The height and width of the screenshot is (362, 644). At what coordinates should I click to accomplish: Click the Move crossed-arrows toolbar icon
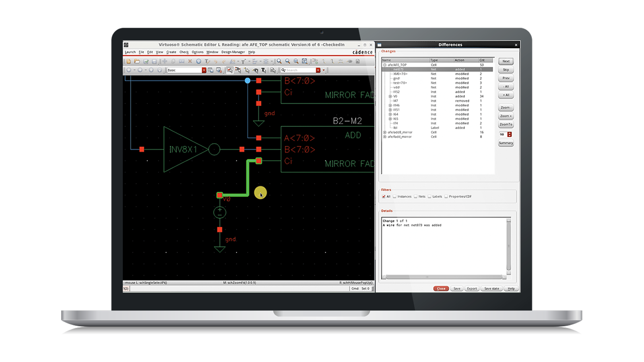click(x=165, y=62)
